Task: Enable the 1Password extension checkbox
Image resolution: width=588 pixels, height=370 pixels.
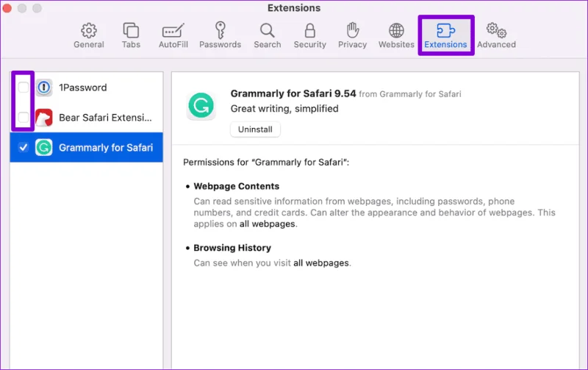Action: (24, 88)
